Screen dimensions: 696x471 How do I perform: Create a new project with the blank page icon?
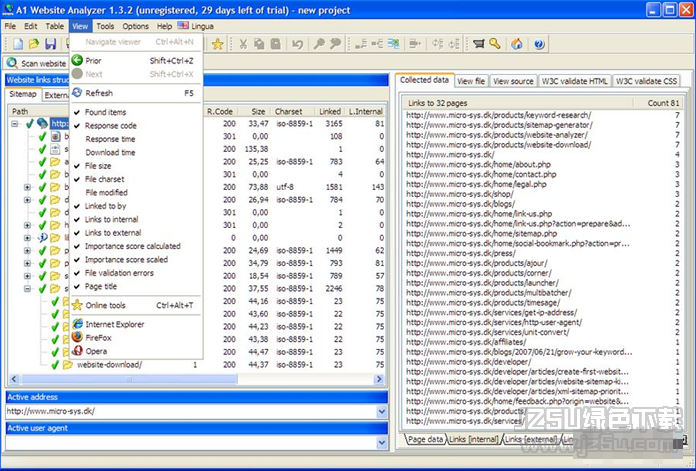18,44
